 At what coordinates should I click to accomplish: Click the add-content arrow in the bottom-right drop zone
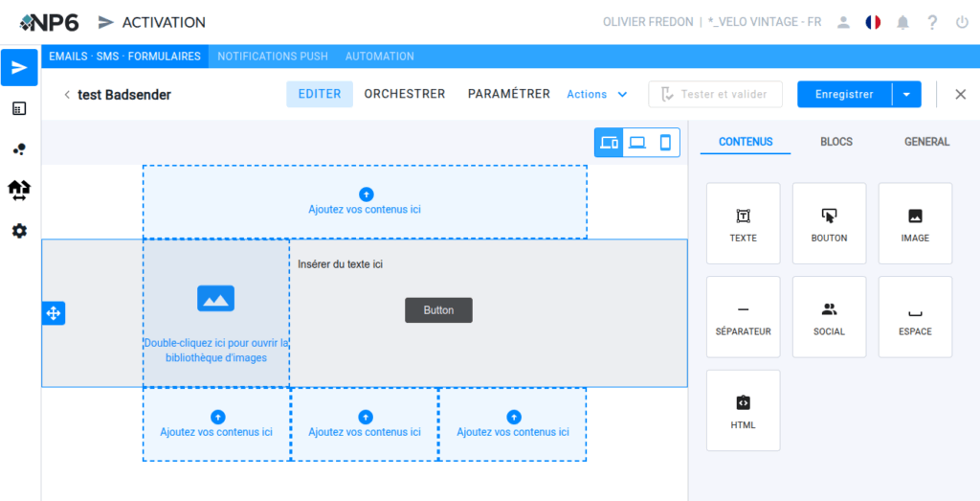click(x=514, y=417)
